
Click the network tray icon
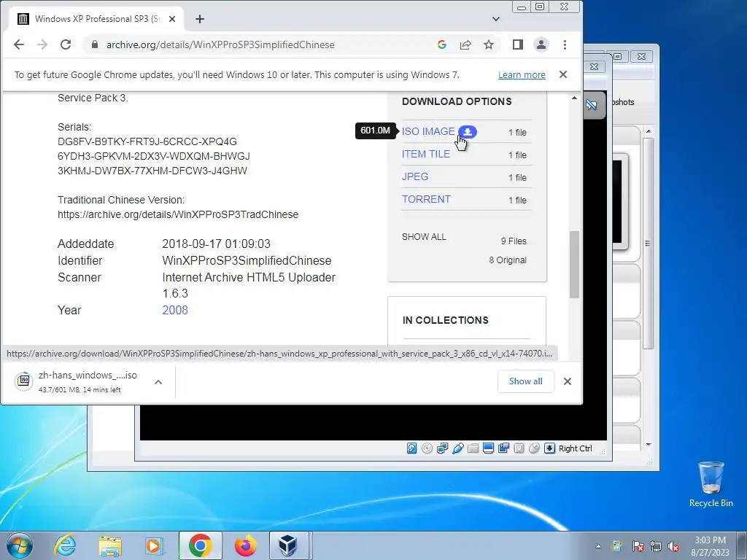tap(656, 546)
